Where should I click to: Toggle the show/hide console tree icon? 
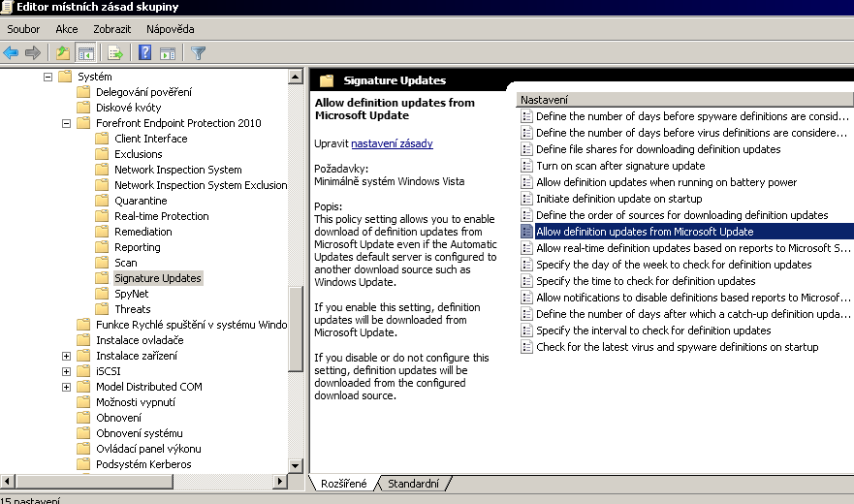86,53
